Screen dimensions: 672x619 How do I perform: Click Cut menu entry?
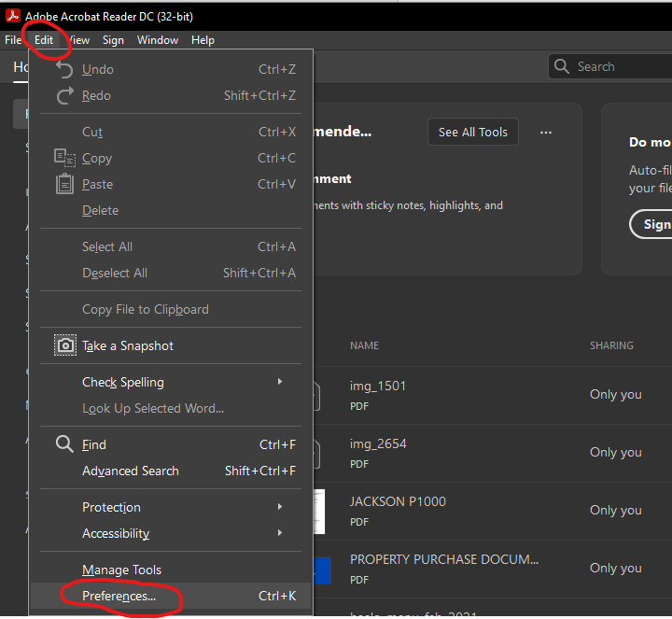tap(171, 132)
